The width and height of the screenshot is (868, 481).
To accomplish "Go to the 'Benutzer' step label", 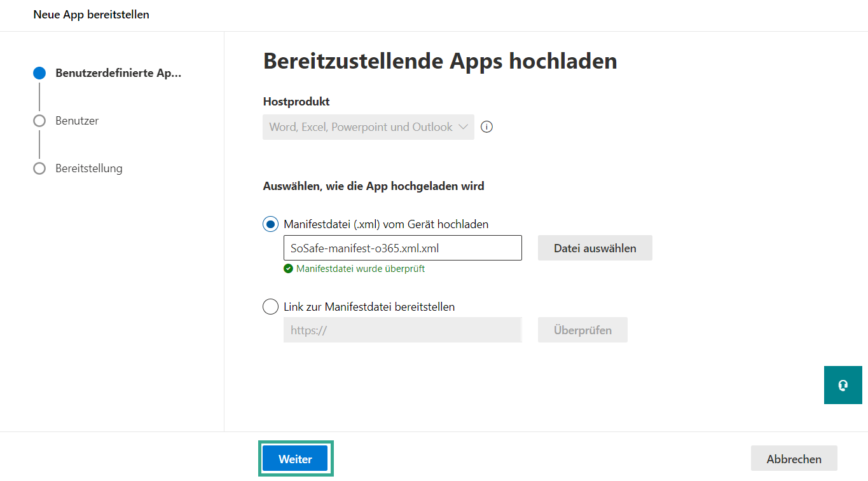I will click(77, 121).
